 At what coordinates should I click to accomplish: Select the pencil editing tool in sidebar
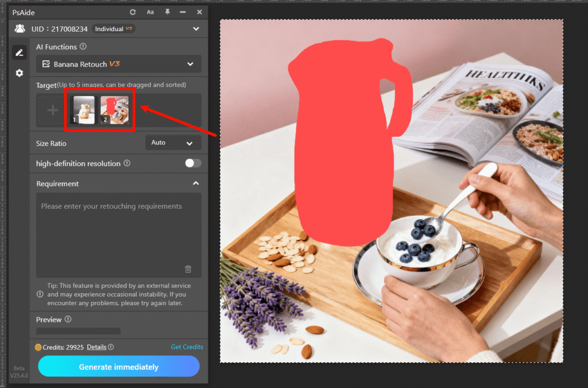pyautogui.click(x=19, y=52)
